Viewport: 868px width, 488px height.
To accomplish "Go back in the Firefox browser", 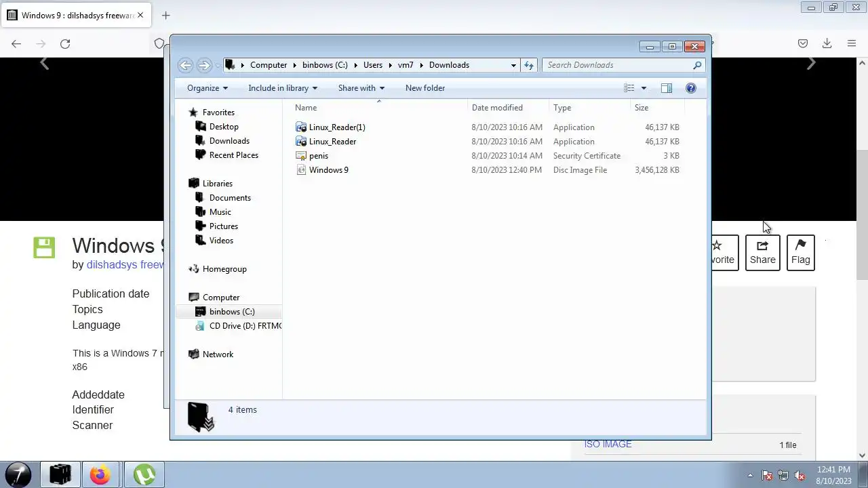I will (16, 43).
